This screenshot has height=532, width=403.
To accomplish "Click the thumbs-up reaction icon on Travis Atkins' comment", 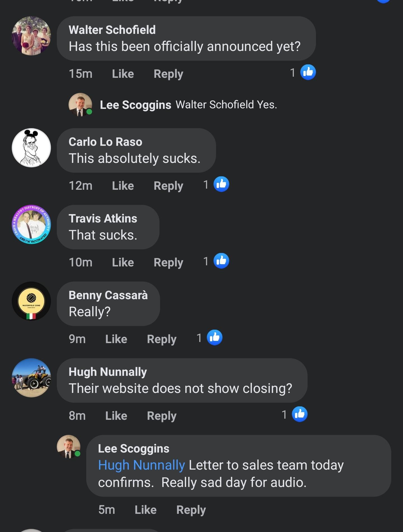I will (221, 261).
